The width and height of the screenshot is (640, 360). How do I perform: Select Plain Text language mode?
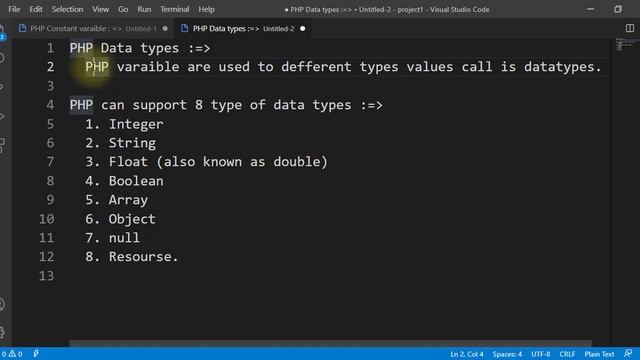point(599,354)
